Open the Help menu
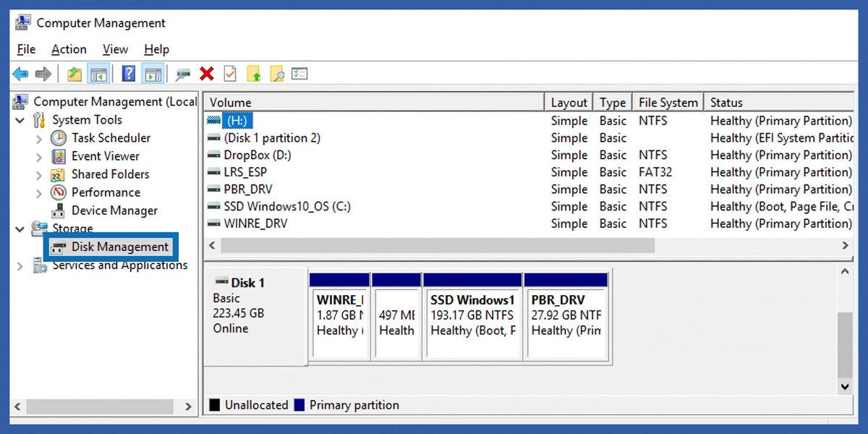868x434 pixels. pyautogui.click(x=156, y=49)
